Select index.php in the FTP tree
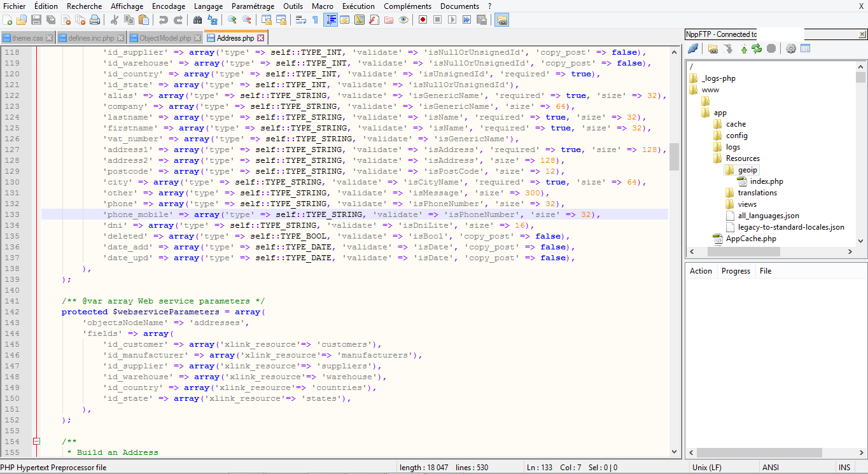The width and height of the screenshot is (868, 474). (x=766, y=181)
